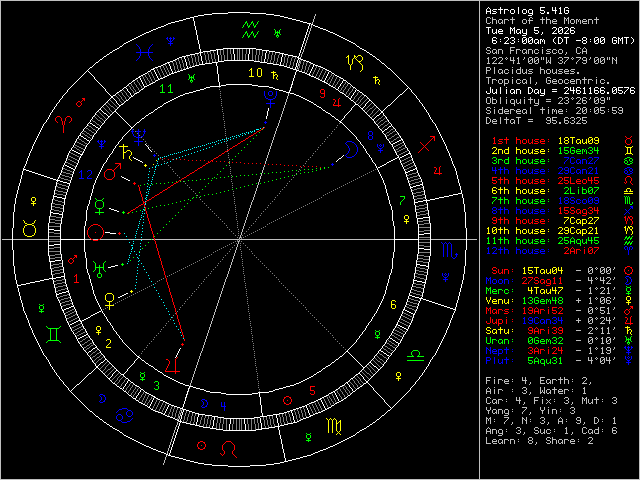This screenshot has width=640, height=480.
Task: Click the 'Yang: 7, Yin: 3' line
Action: 530,411
